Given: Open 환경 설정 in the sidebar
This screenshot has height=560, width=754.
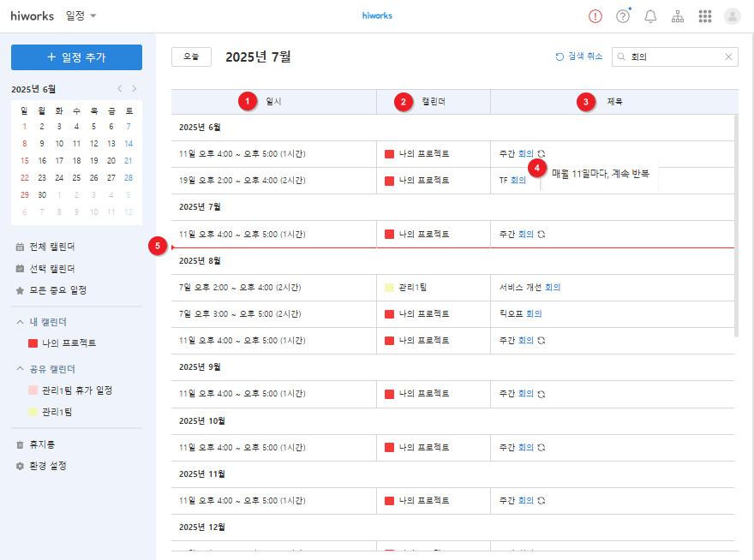Looking at the screenshot, I should 48,466.
